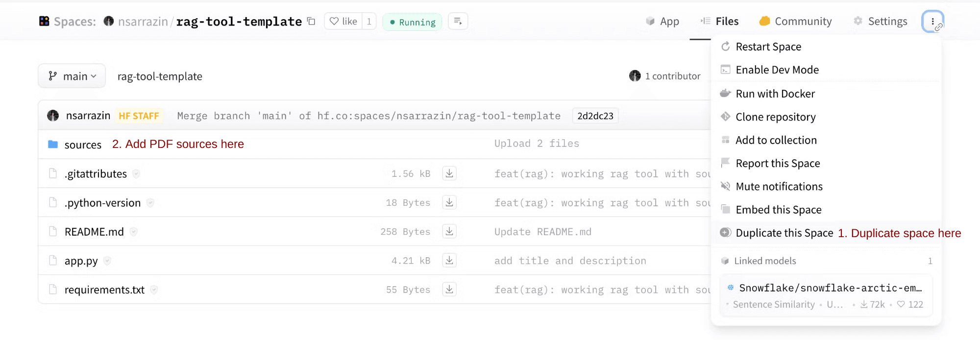
Task: Open commit hash 2d2dc23
Action: pyautogui.click(x=595, y=116)
